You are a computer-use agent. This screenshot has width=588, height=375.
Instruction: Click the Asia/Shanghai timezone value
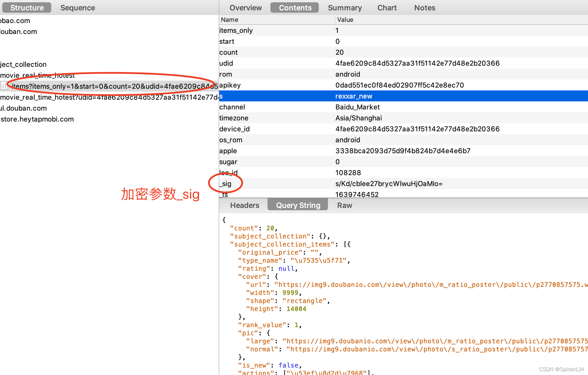point(358,118)
